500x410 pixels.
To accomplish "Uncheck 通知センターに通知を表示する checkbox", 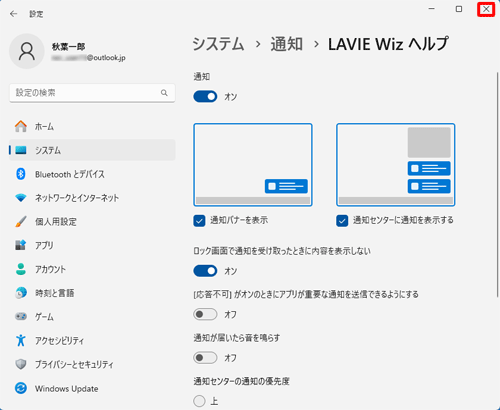I will [x=342, y=221].
